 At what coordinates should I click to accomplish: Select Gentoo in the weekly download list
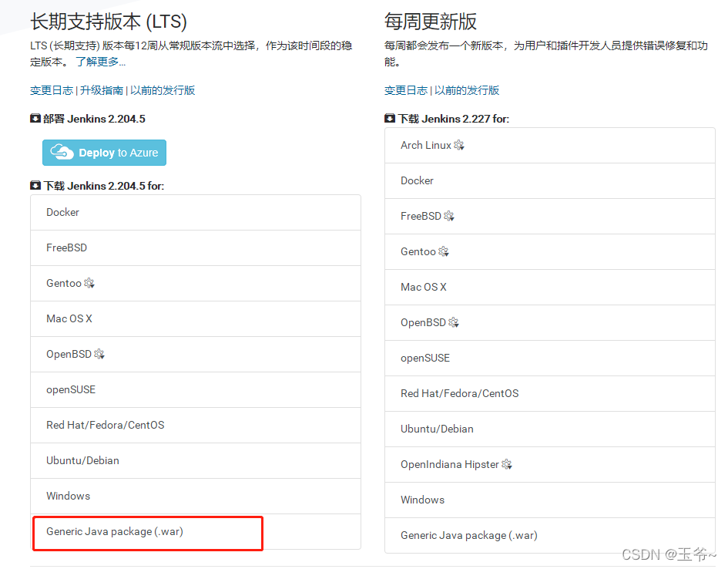pyautogui.click(x=550, y=252)
